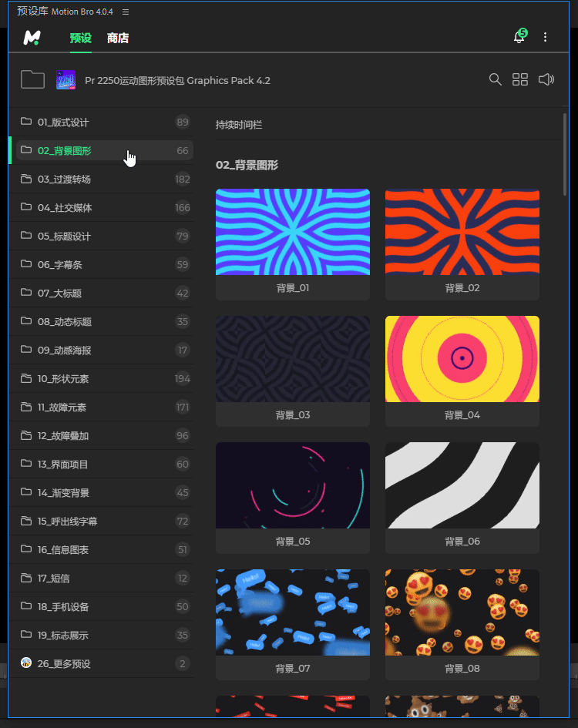Open the three-dot options menu
The height and width of the screenshot is (728, 578).
tap(545, 37)
